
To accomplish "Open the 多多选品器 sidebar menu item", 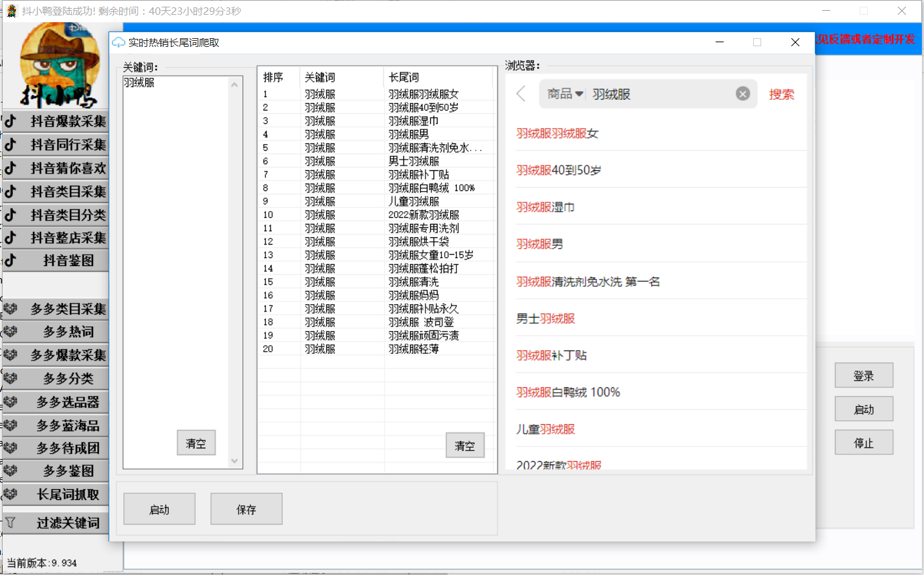I will 68,402.
